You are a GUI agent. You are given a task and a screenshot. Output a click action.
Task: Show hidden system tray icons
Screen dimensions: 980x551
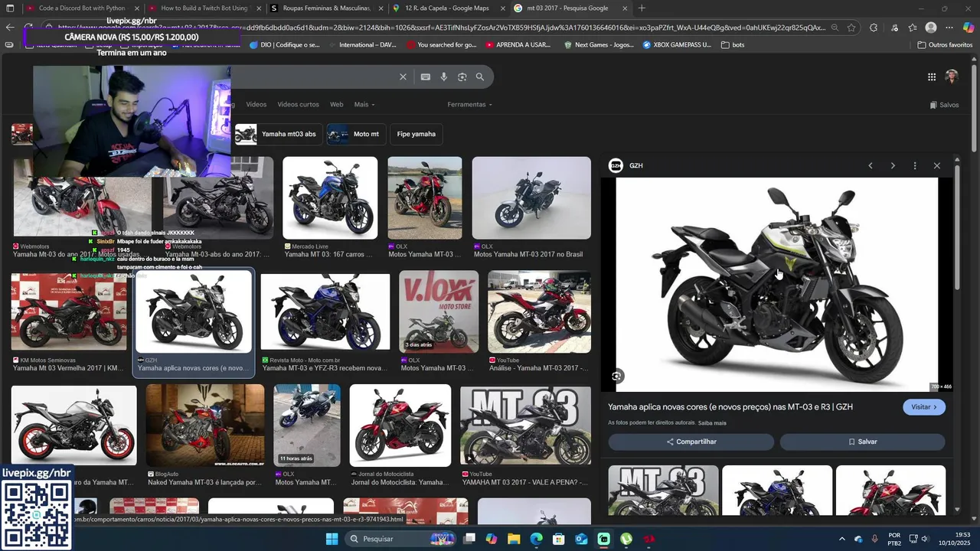[841, 539]
